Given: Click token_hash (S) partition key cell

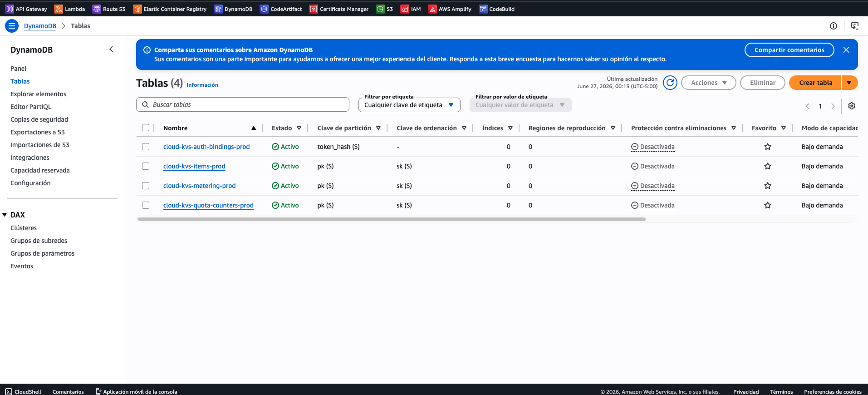Looking at the screenshot, I should pos(338,147).
